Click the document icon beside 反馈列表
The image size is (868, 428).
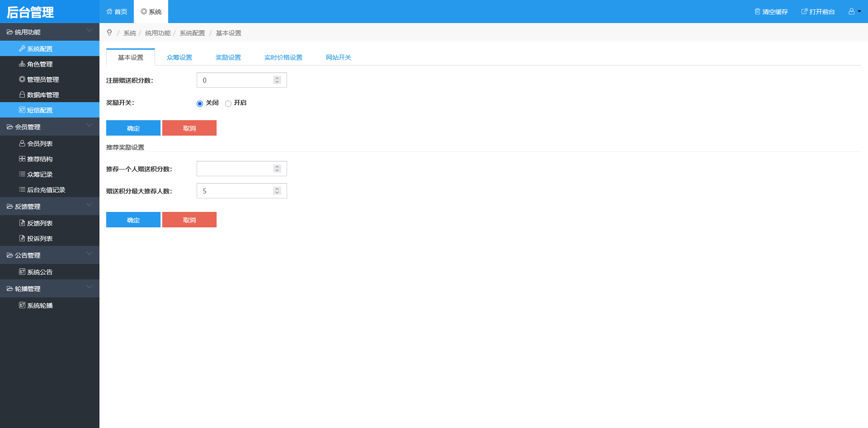pyautogui.click(x=22, y=223)
